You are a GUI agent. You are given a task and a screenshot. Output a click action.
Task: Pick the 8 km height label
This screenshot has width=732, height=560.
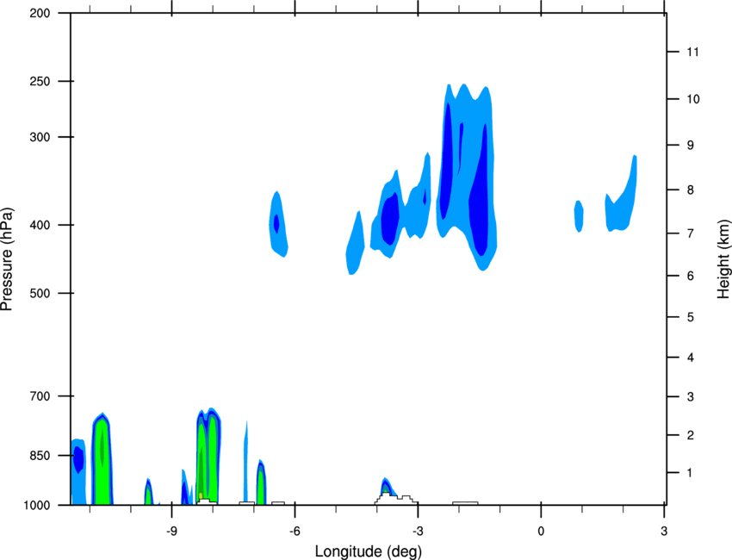[x=690, y=190]
